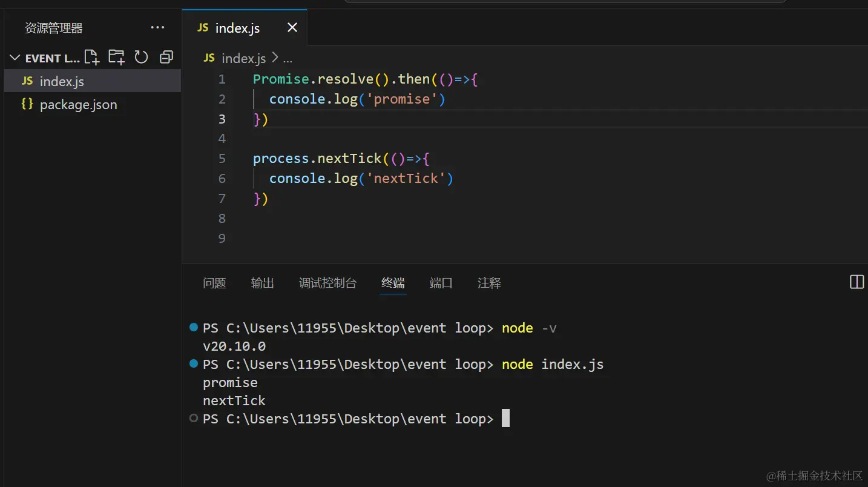Screen dimensions: 868x487
Task: Click the New File icon in explorer
Action: tap(91, 58)
